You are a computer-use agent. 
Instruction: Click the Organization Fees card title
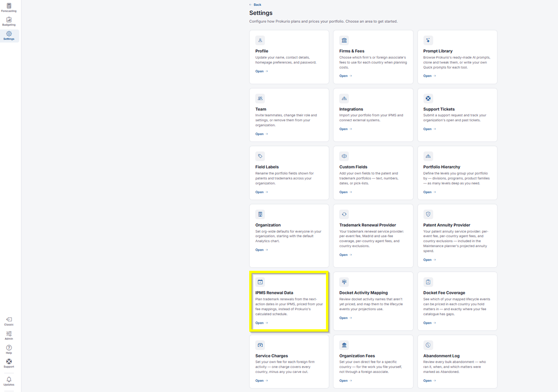(x=357, y=356)
